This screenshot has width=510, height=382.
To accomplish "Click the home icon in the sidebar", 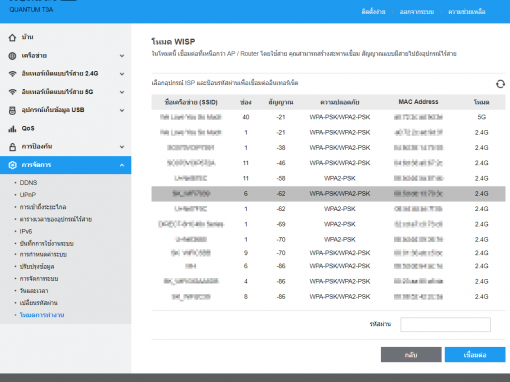I will tap(12, 37).
